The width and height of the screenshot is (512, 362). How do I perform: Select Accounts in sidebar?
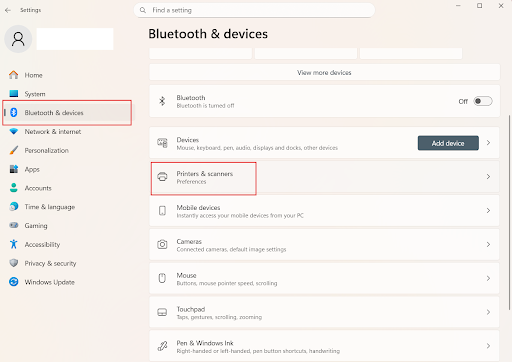coord(67,188)
